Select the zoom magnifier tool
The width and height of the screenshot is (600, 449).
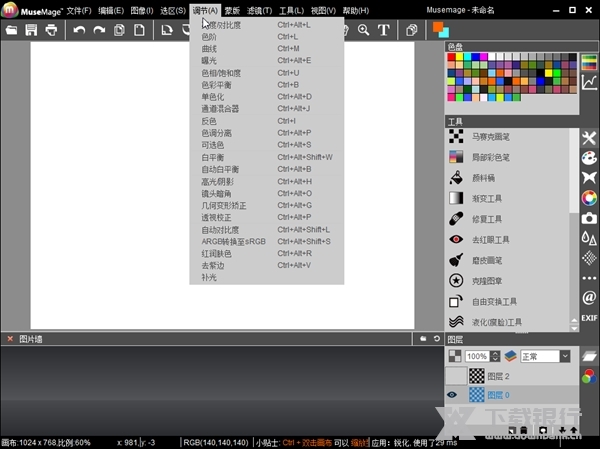point(364,30)
